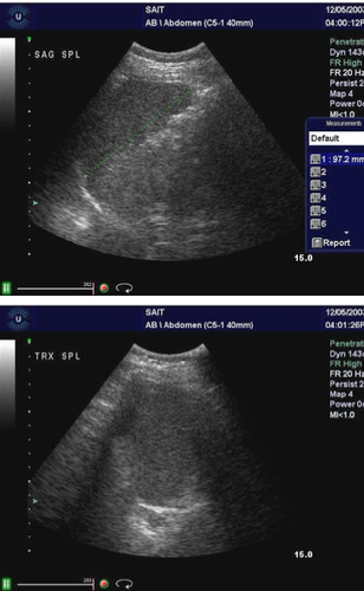Select the measurement slot 3 icon
Image resolution: width=364 pixels, height=591 pixels.
click(315, 185)
